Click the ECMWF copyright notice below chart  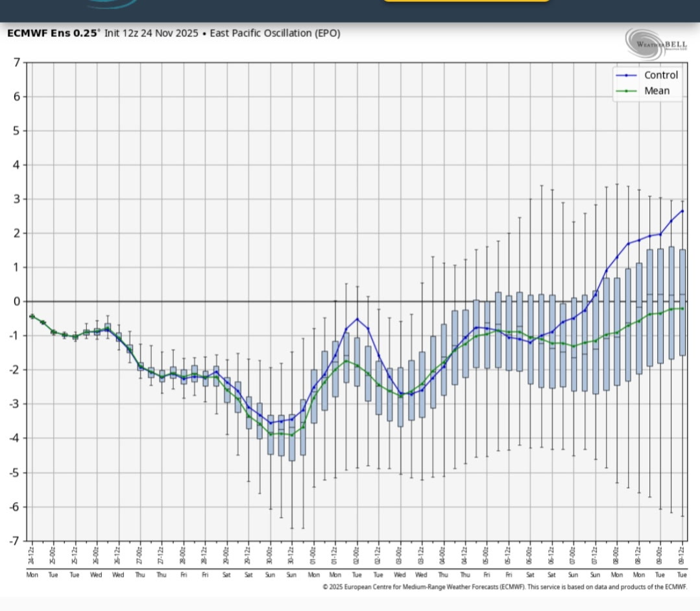504,586
